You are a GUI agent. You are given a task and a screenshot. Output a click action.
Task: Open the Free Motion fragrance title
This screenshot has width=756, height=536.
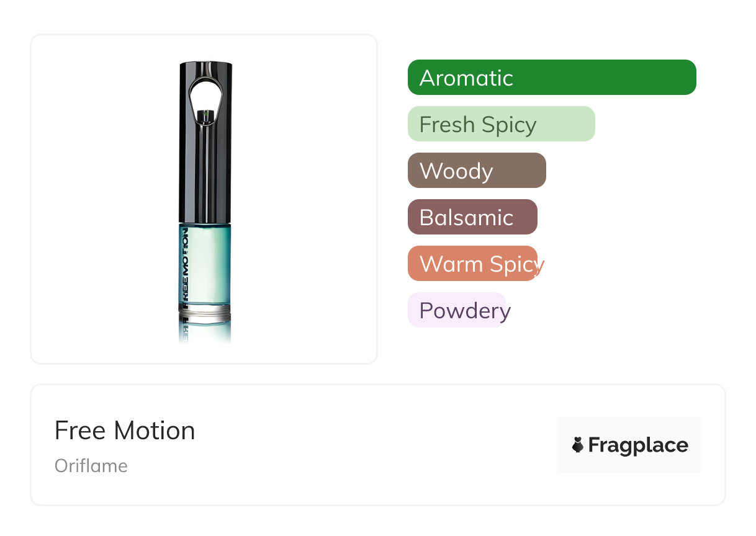[x=125, y=431]
